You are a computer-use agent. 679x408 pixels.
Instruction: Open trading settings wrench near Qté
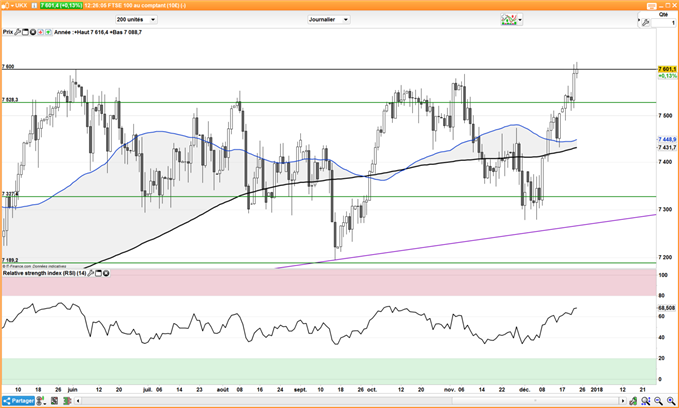point(645,23)
